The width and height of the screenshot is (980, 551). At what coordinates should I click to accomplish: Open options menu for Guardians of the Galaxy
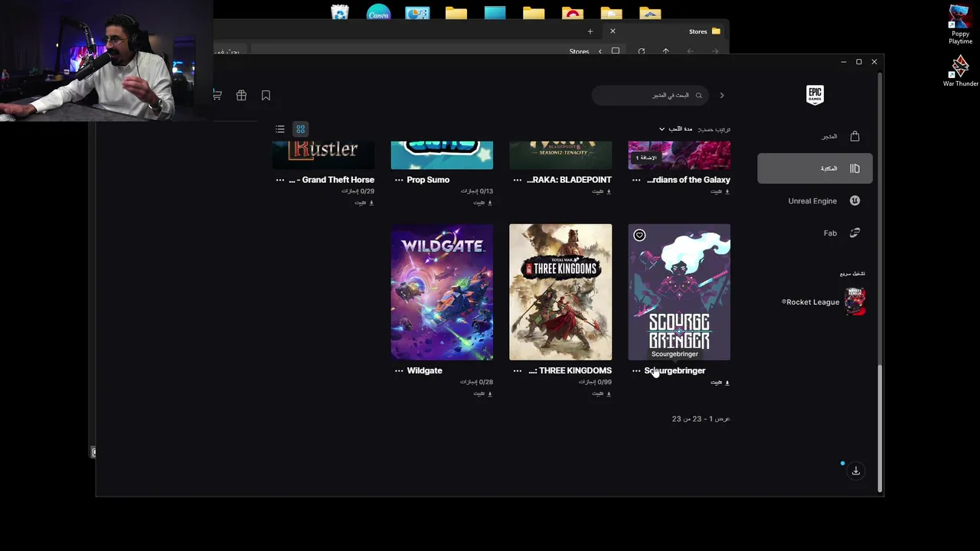[636, 180]
